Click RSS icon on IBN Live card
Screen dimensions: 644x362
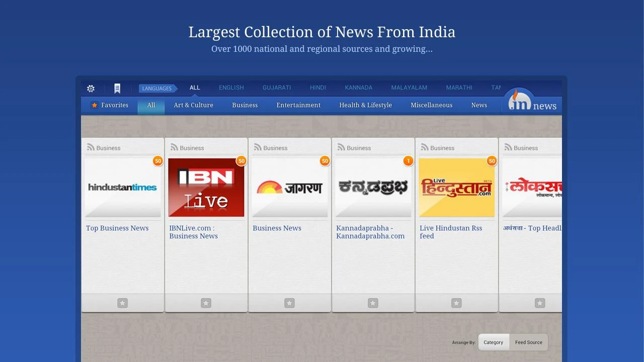174,147
